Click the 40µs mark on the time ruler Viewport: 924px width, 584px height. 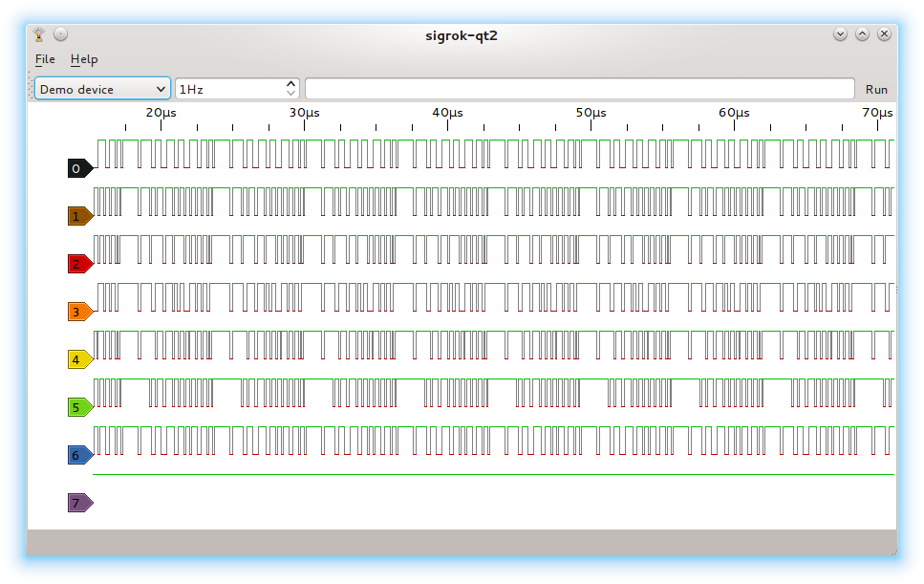(447, 113)
